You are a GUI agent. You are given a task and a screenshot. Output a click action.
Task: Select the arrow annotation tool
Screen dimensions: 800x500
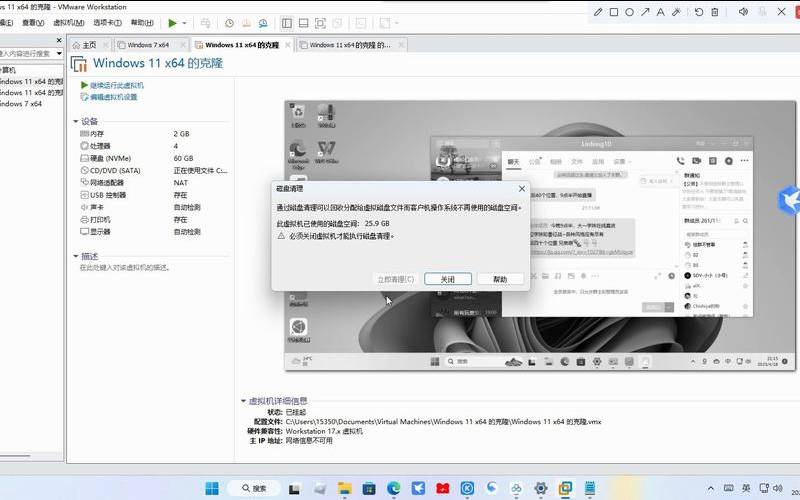pyautogui.click(x=645, y=12)
